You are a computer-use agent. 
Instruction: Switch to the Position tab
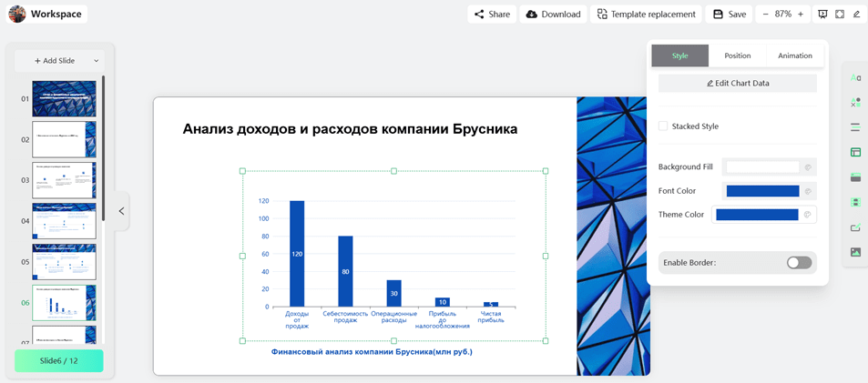tap(737, 55)
